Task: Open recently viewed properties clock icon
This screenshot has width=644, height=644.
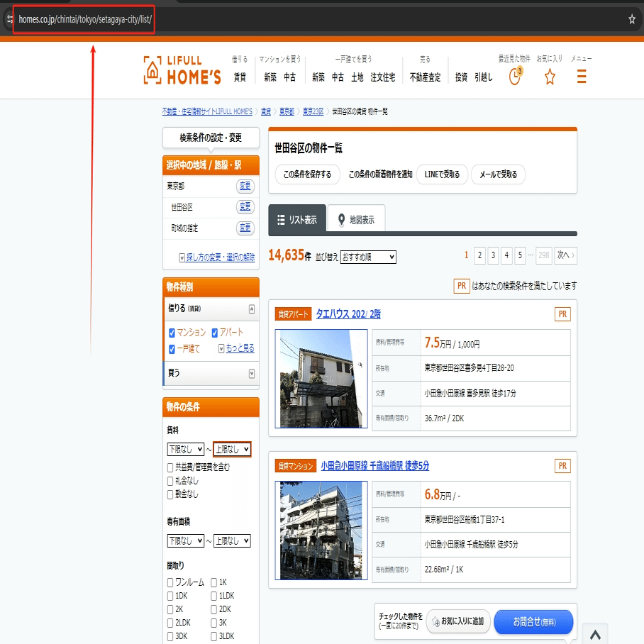Action: (515, 76)
